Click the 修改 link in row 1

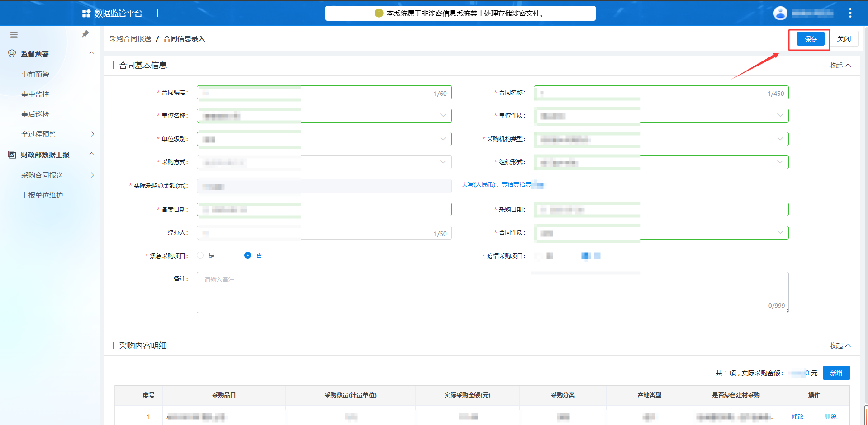797,416
